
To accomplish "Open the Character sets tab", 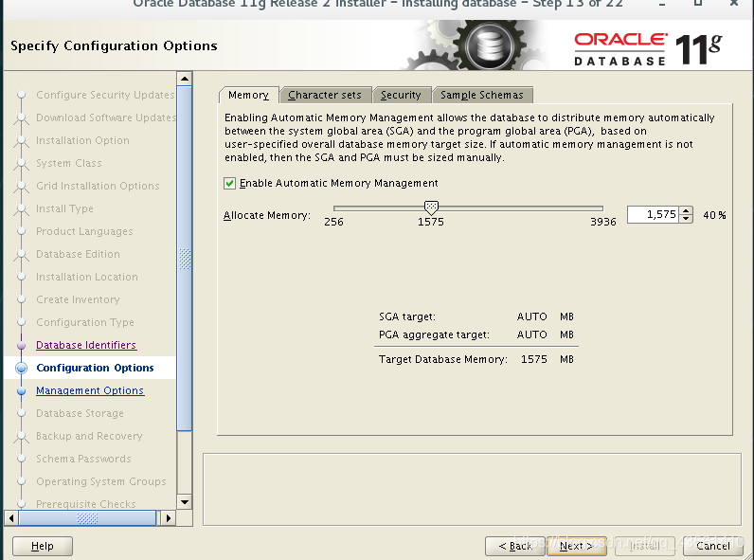I will (x=325, y=95).
